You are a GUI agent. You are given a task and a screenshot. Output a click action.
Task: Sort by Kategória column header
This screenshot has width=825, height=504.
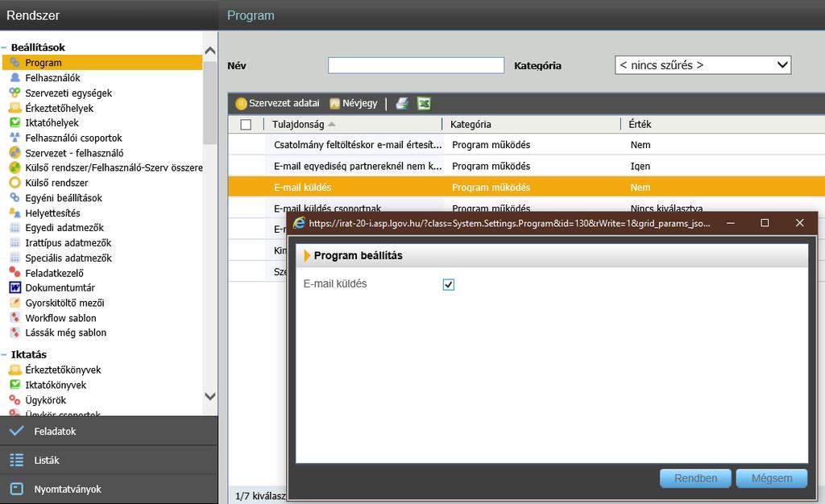[471, 125]
